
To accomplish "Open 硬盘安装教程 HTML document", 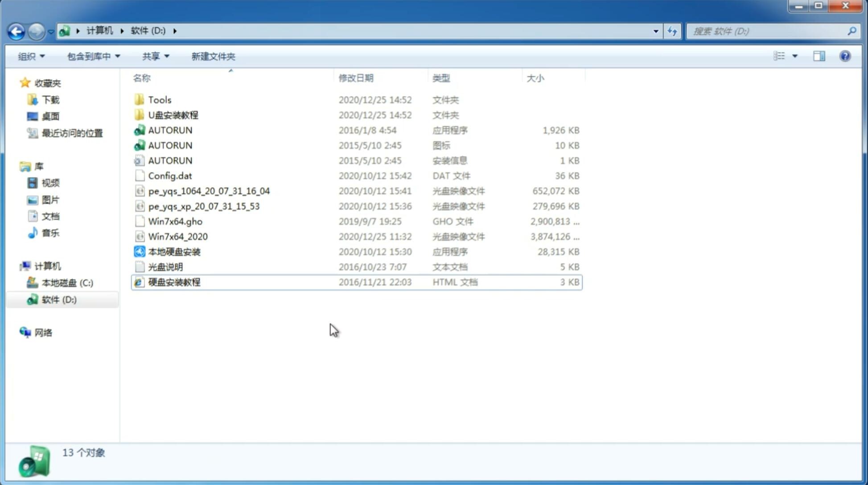I will click(x=174, y=282).
